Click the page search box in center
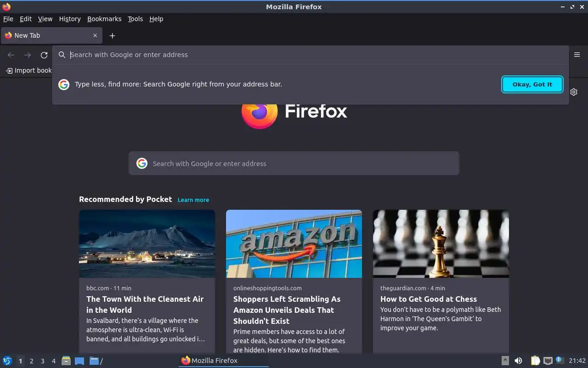The width and height of the screenshot is (588, 368). 294,163
